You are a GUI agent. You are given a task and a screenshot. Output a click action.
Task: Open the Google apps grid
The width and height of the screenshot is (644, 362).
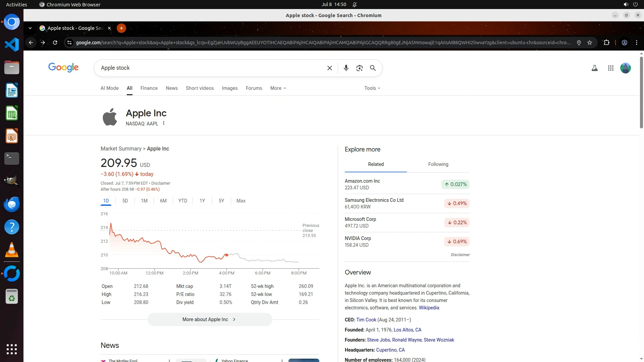coord(610,68)
